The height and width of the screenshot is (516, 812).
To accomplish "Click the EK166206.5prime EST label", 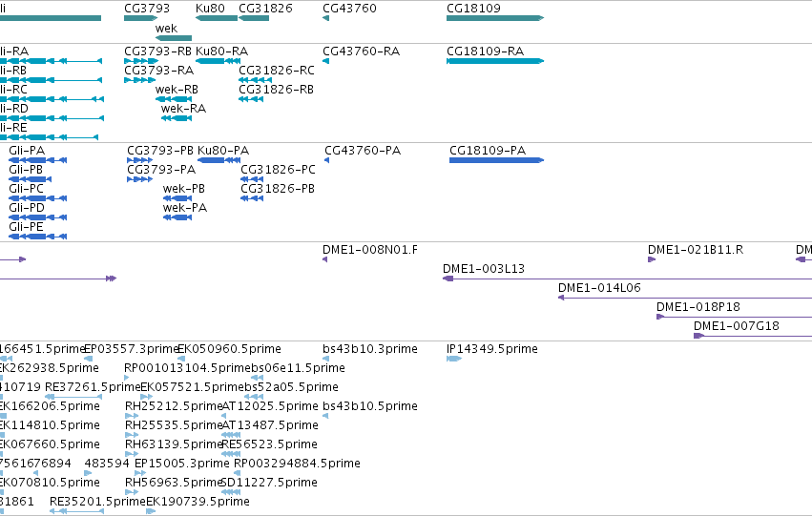I will 50,407.
